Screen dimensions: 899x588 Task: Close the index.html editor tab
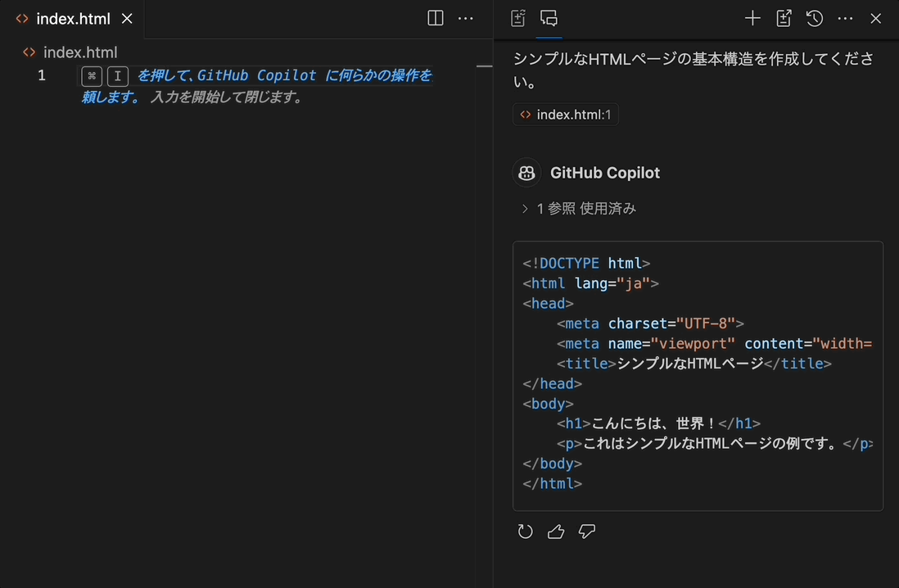pos(127,19)
